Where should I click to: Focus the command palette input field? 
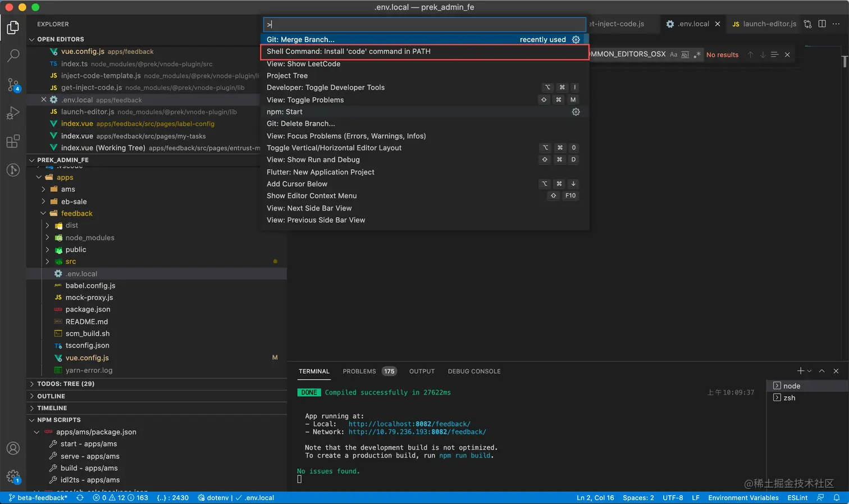(x=424, y=25)
